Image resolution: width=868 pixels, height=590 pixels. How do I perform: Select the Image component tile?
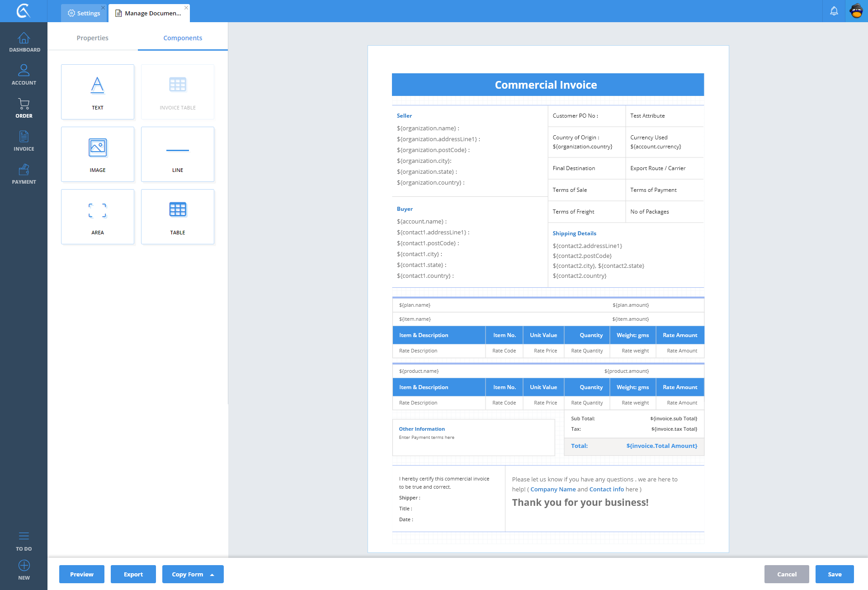[98, 154]
